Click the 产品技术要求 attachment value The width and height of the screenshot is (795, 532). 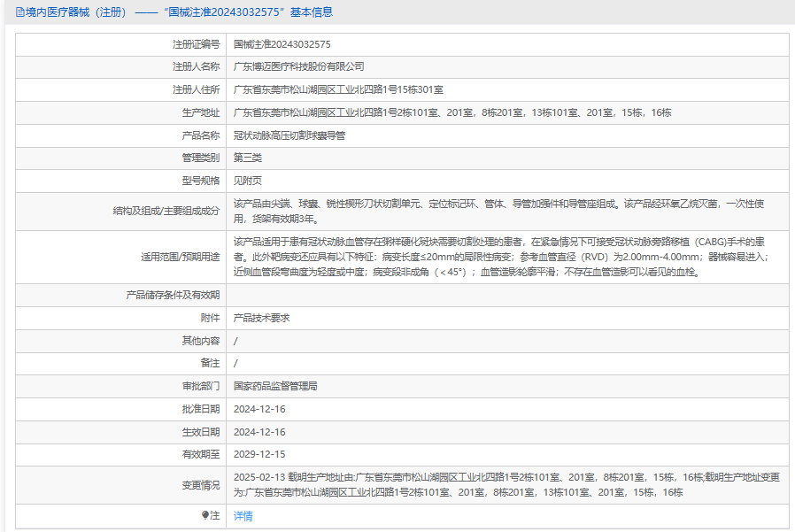[x=261, y=318]
